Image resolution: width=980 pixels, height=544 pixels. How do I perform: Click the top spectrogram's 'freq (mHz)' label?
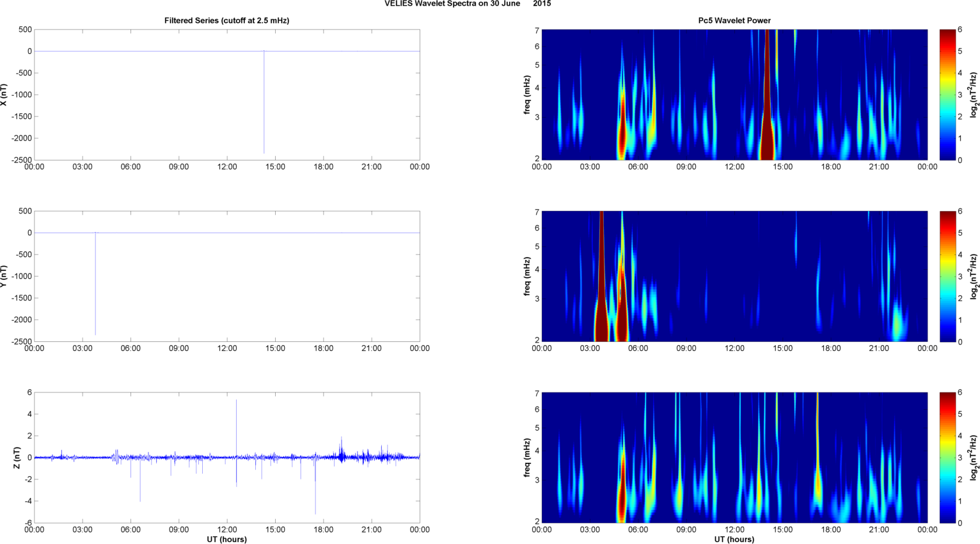[526, 95]
